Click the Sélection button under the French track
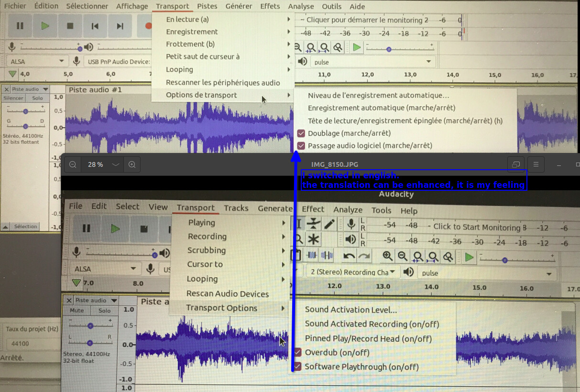 25,226
